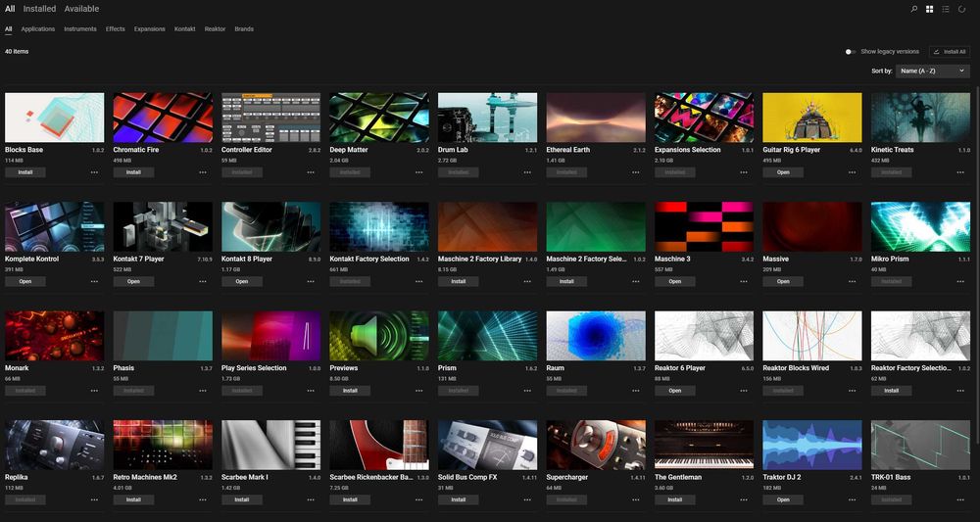Open more options for Replika
Screen dimensions: 980x522
(94, 500)
